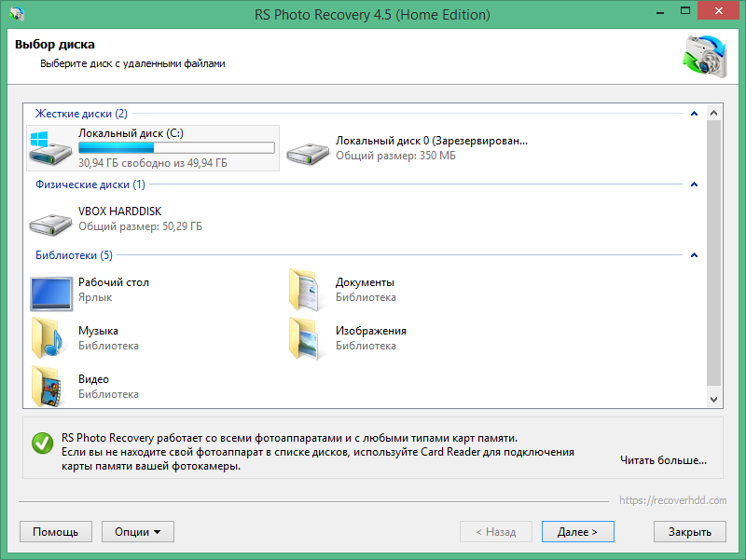746x560 pixels.
Task: Open the Помощь dialog
Action: [x=55, y=531]
